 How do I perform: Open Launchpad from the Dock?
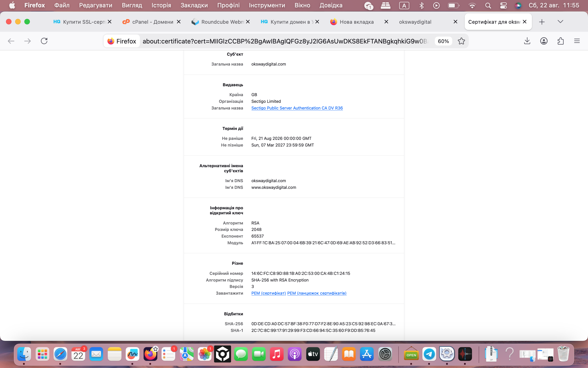(42, 354)
